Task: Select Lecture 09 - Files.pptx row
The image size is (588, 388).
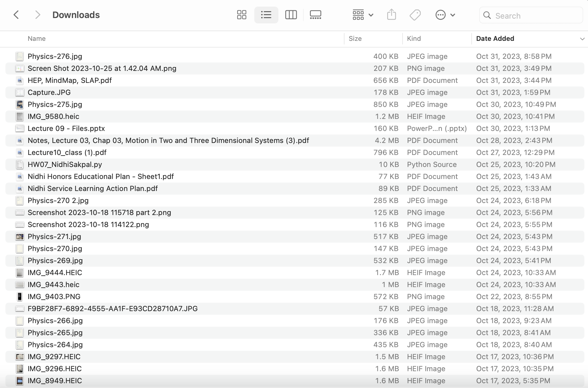Action: 66,129
